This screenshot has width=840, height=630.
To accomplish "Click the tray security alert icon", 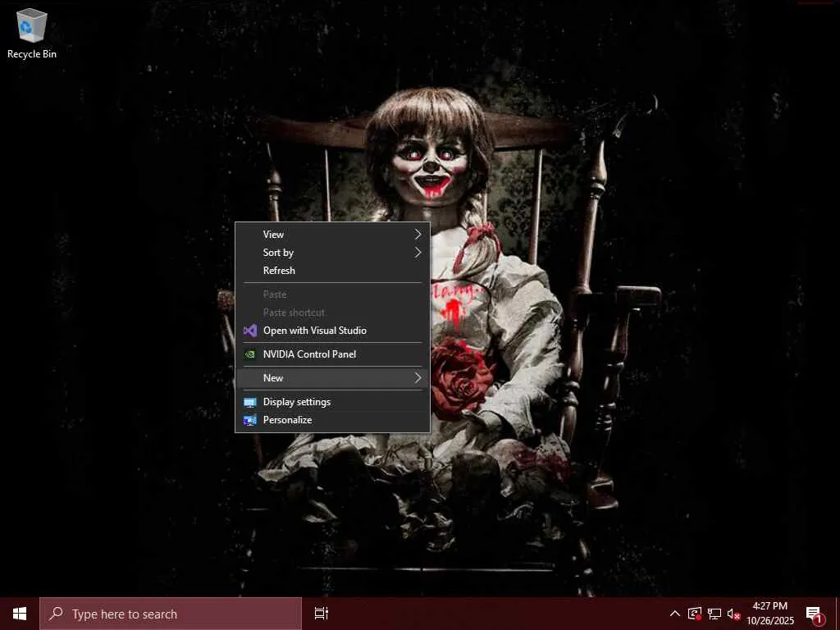I will (695, 614).
